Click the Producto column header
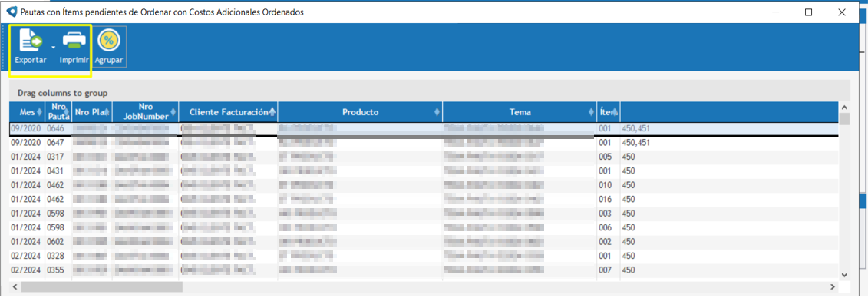This screenshot has width=868, height=298. tap(360, 112)
